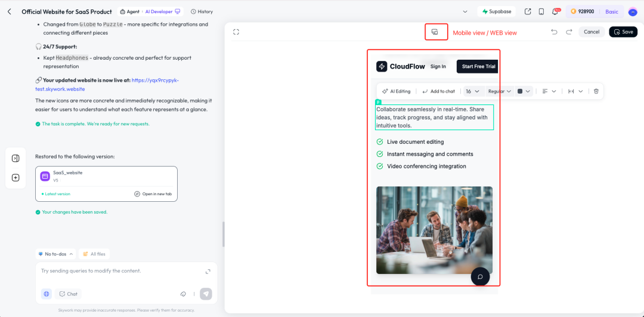Click 'Your changes have been saved' status
This screenshot has height=317, width=644.
[x=72, y=212]
